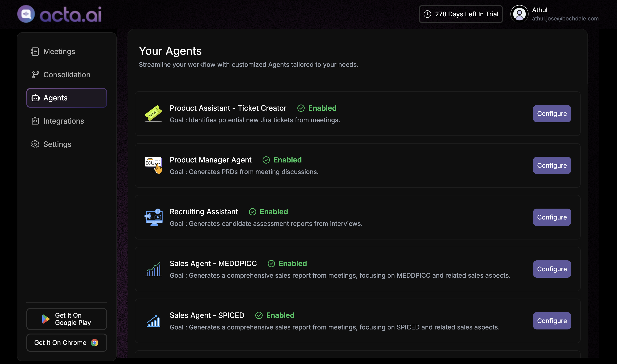Click Get It On Chrome button
This screenshot has height=364, width=617.
(67, 342)
